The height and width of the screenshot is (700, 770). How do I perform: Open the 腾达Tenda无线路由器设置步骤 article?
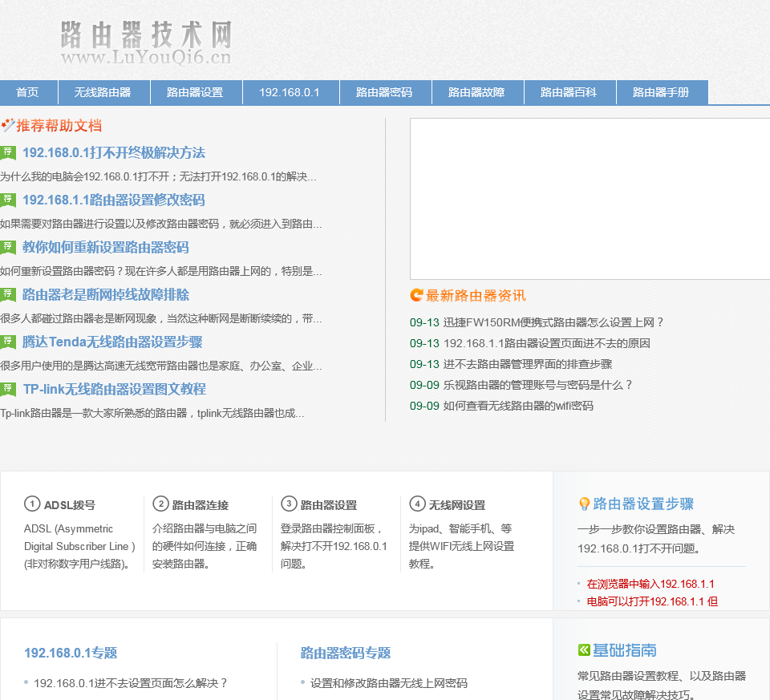click(x=112, y=342)
